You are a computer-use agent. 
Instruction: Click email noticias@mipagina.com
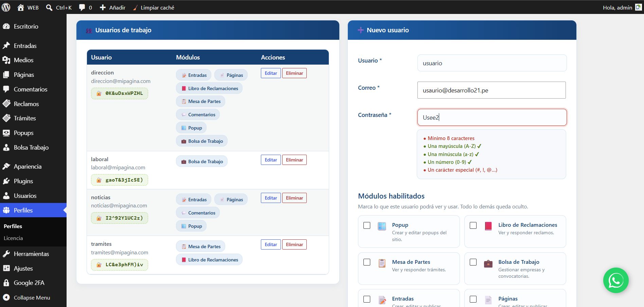(119, 206)
